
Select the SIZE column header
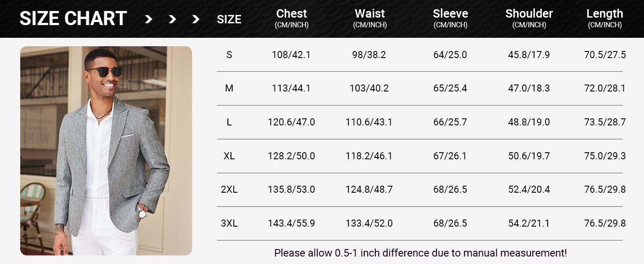[x=229, y=19]
